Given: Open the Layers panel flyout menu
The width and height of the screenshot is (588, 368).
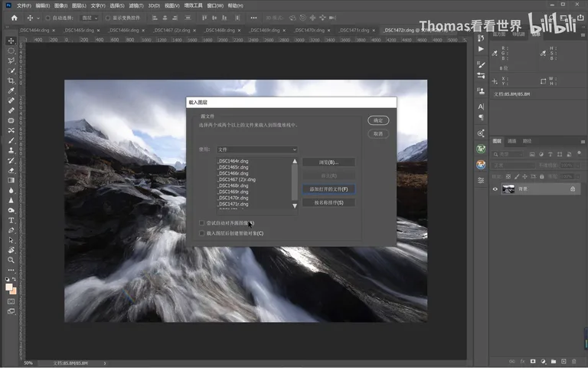Looking at the screenshot, I should click(583, 142).
